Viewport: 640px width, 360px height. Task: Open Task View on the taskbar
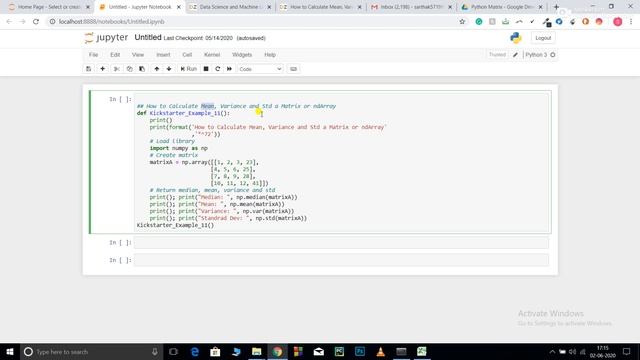[x=173, y=351]
